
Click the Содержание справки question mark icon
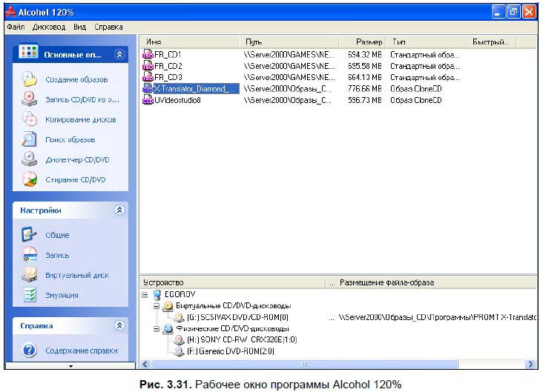(x=30, y=351)
